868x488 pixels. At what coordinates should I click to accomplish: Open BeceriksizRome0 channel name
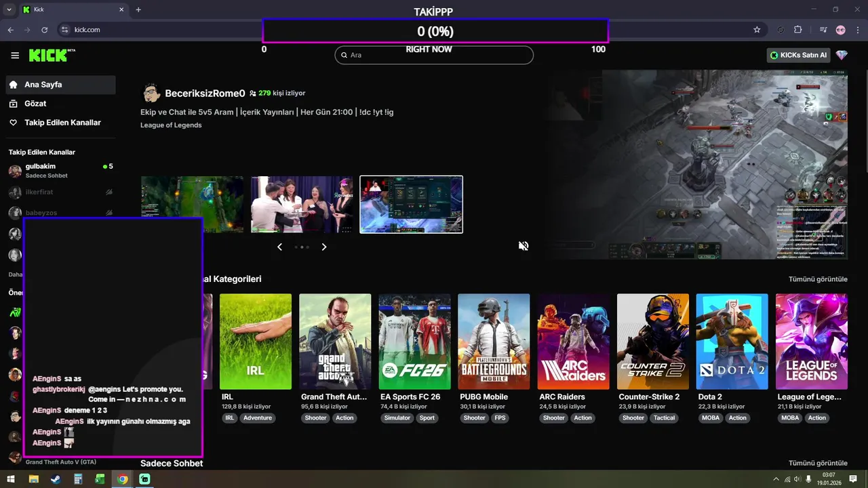(205, 94)
